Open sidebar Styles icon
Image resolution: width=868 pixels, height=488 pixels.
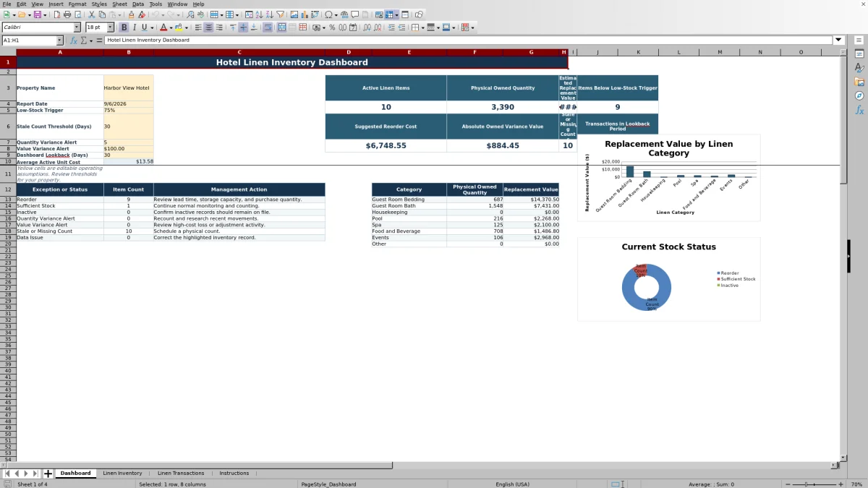(859, 67)
